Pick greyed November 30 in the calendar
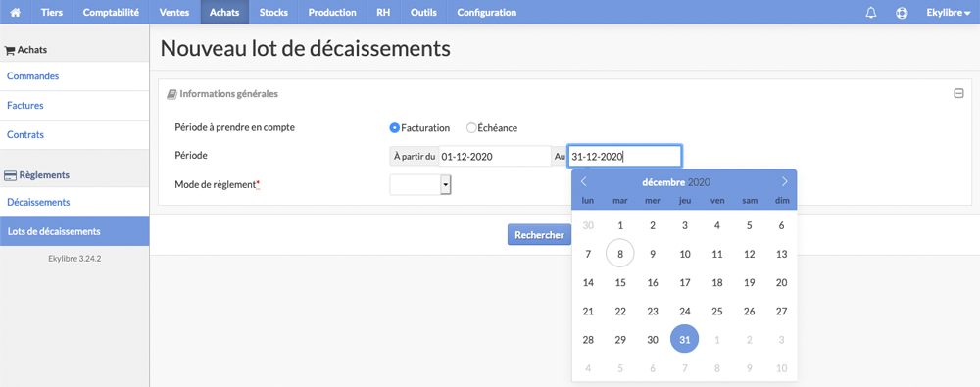 pos(588,225)
